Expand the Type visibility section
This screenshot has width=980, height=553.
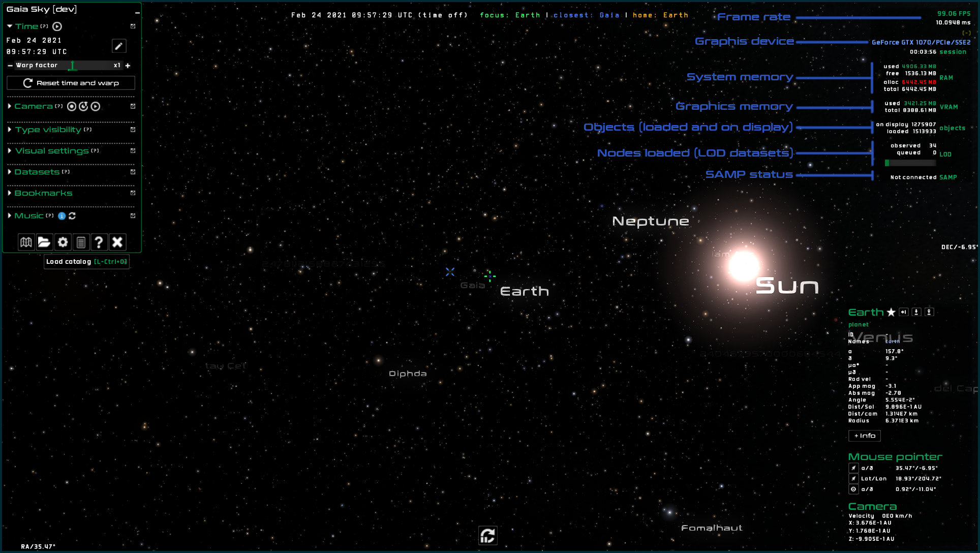tap(10, 130)
